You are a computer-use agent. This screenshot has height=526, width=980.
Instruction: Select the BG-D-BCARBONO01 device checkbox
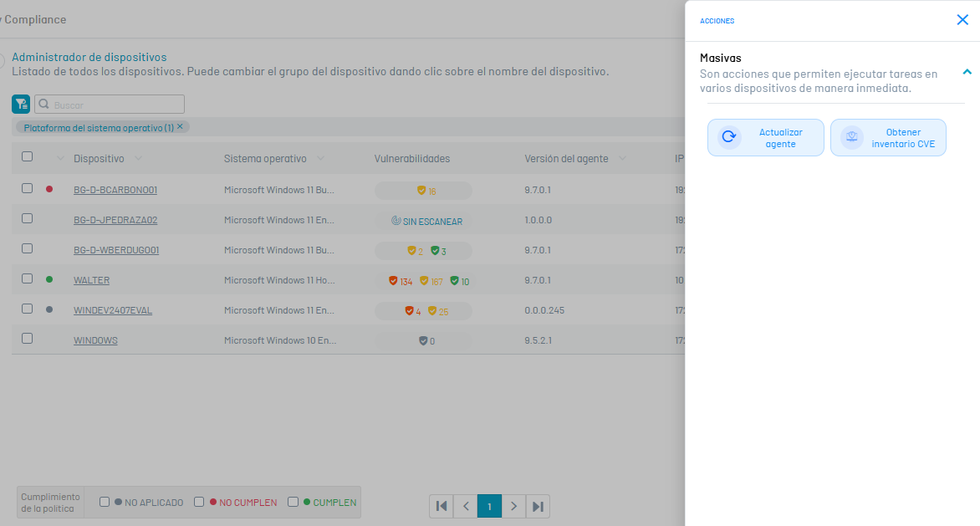tap(28, 189)
